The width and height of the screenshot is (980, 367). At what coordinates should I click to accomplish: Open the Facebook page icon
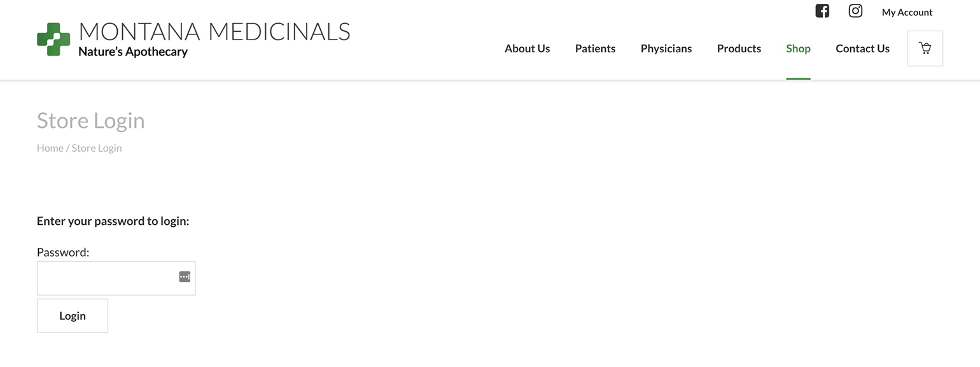click(x=822, y=11)
